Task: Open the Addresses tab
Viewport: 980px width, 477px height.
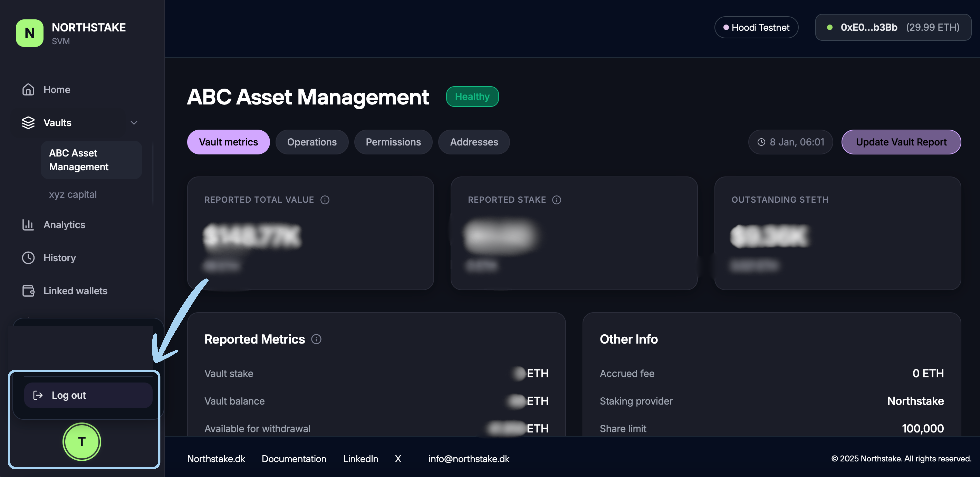Action: (x=474, y=142)
